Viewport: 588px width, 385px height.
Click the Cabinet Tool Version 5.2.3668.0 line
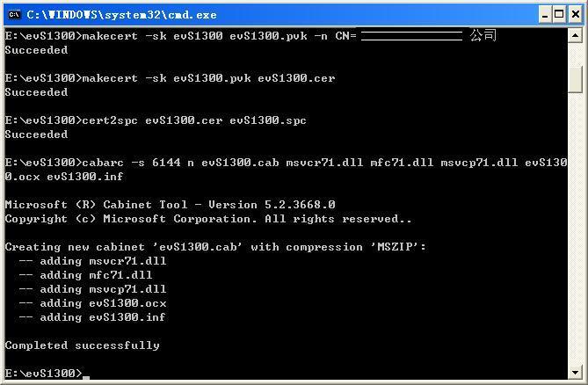(x=170, y=205)
